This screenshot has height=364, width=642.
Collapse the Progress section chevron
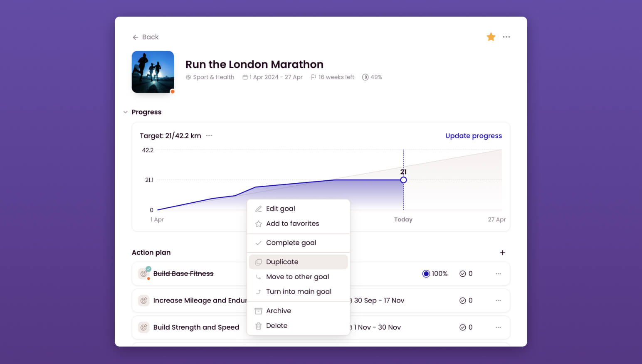[125, 112]
